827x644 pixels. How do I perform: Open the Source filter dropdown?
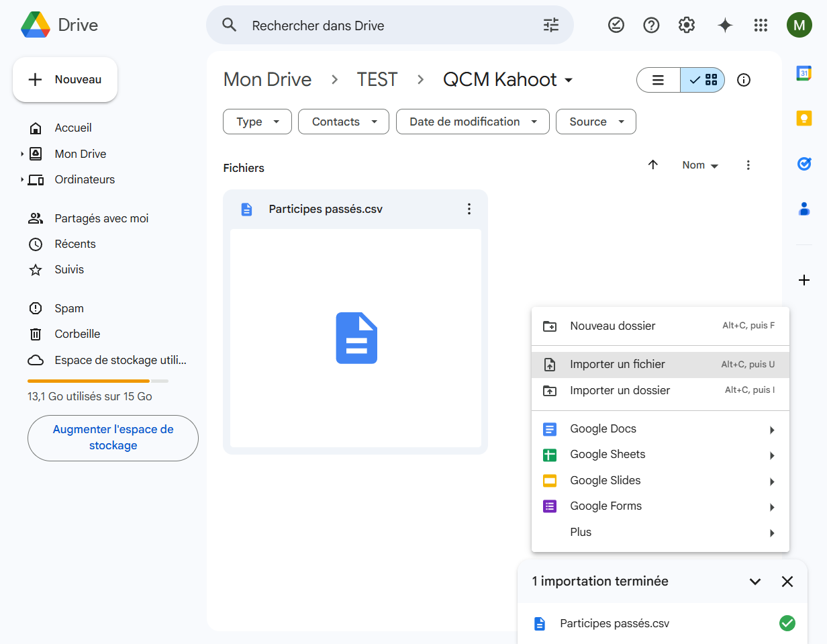[596, 122]
